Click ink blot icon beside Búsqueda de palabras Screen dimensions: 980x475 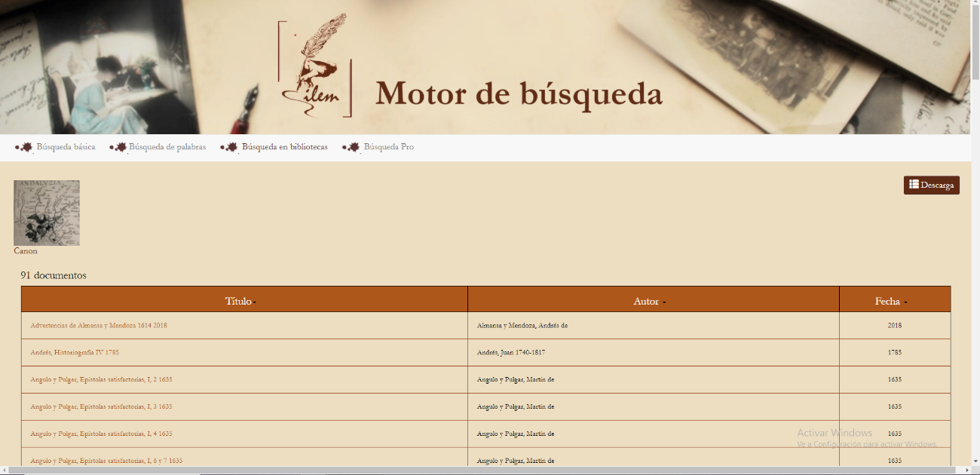pyautogui.click(x=119, y=147)
